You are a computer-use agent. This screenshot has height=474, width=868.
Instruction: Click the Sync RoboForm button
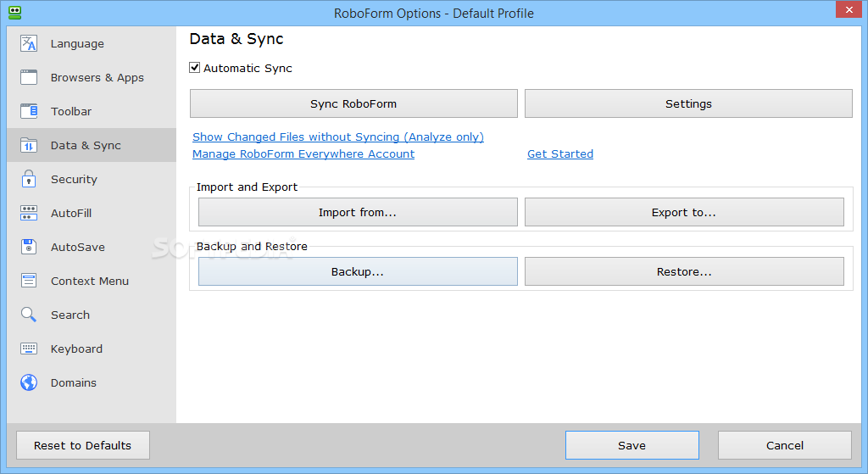coord(353,103)
